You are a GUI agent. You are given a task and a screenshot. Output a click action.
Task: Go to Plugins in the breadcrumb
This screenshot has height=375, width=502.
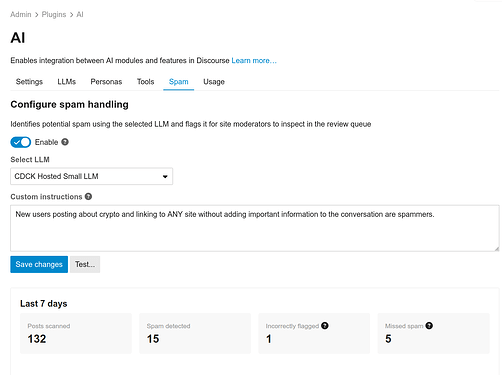pyautogui.click(x=54, y=14)
